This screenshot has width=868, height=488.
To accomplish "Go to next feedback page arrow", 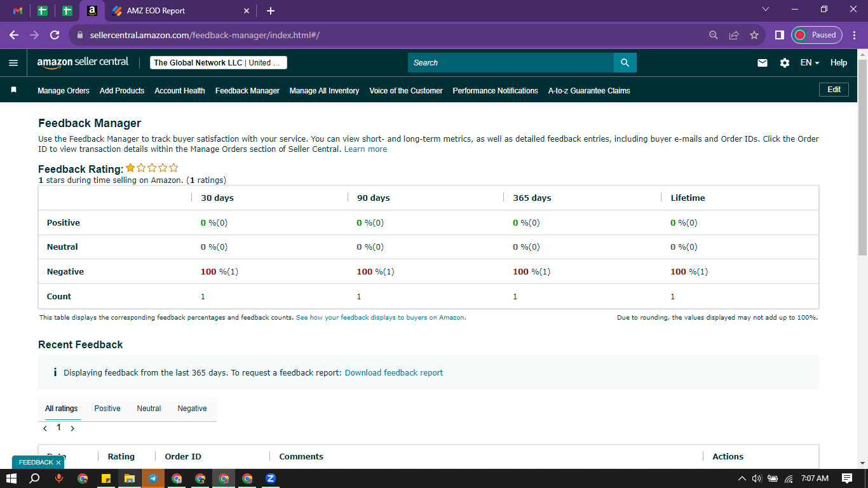I will pos(72,428).
